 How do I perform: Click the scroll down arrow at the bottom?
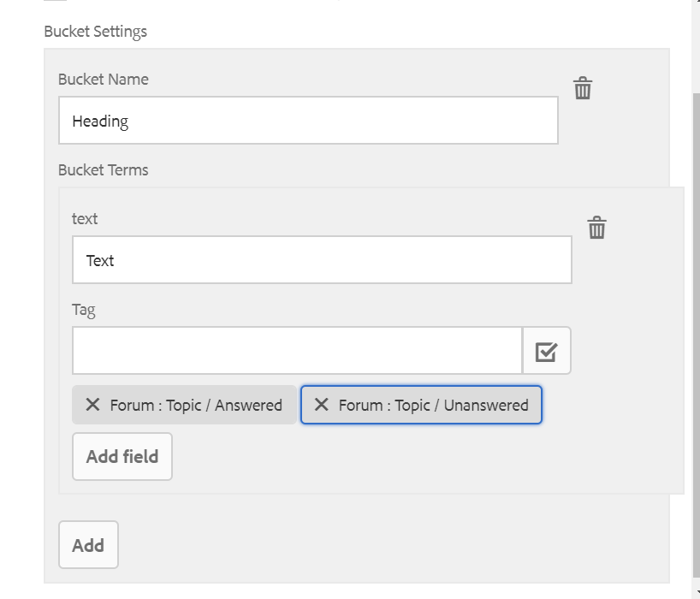point(695,592)
